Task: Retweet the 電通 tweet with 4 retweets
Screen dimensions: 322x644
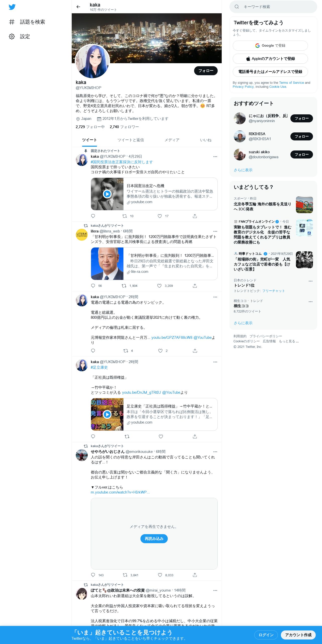Action: (x=128, y=351)
